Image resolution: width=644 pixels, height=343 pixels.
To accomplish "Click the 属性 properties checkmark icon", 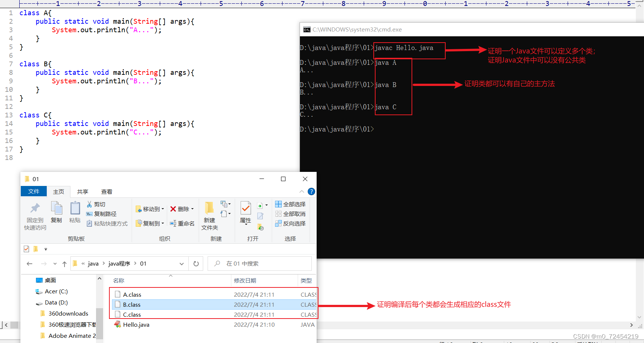I will pyautogui.click(x=245, y=208).
